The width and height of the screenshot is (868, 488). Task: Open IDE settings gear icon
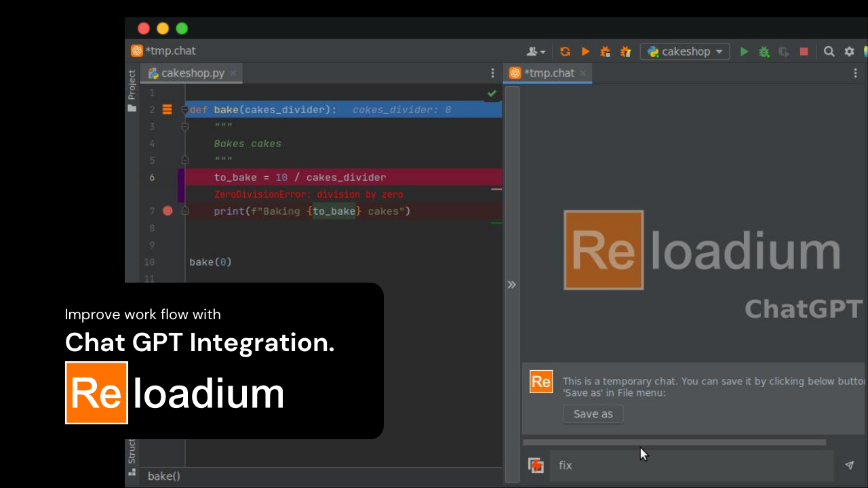pos(849,52)
